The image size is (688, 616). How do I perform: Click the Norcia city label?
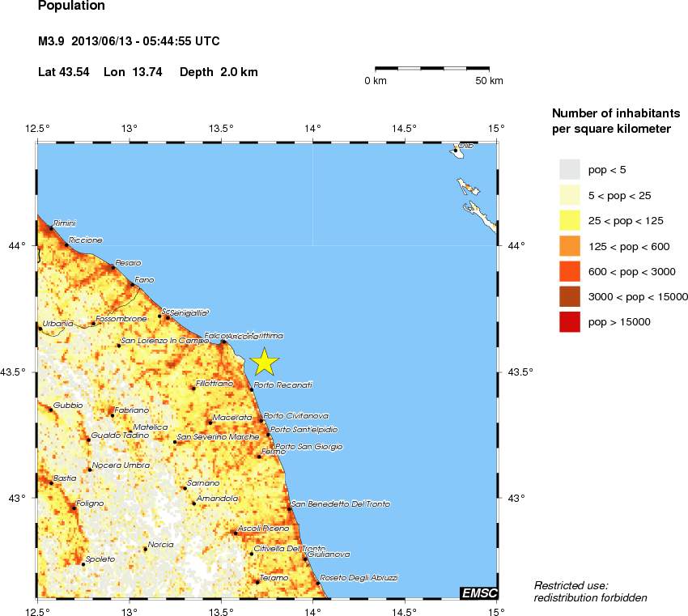[160, 545]
